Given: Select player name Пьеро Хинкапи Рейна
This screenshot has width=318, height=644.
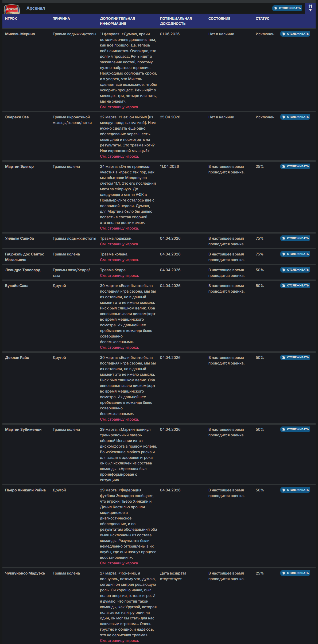Looking at the screenshot, I should 25,490.
